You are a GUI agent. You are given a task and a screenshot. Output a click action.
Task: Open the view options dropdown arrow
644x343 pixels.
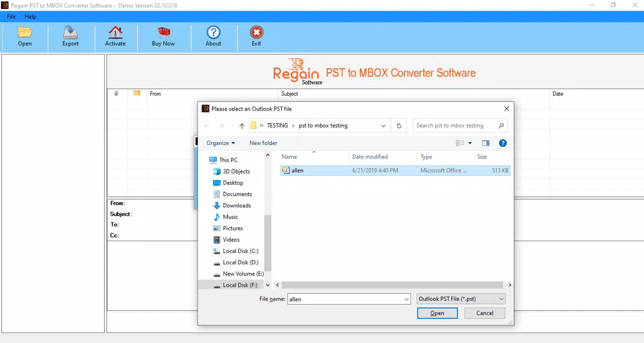click(x=470, y=143)
